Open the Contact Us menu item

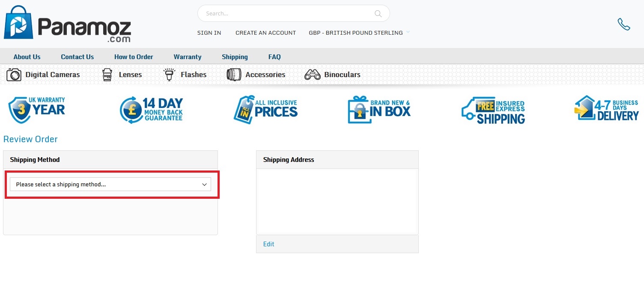coord(77,57)
